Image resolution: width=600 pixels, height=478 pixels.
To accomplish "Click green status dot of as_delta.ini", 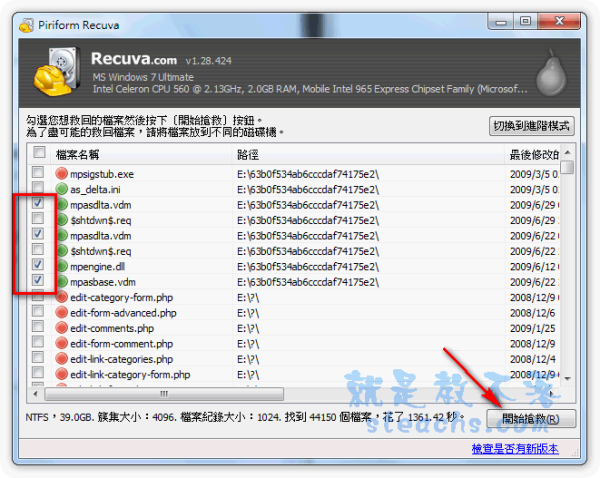I will [x=61, y=189].
